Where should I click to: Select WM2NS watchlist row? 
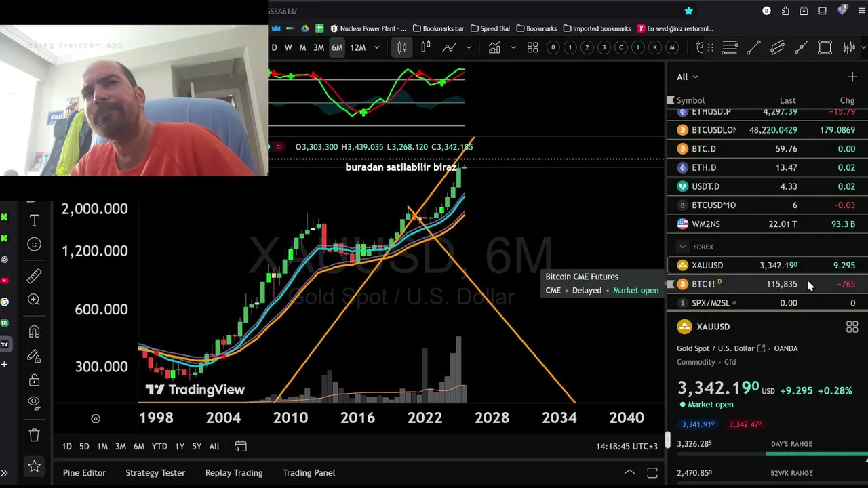point(768,224)
